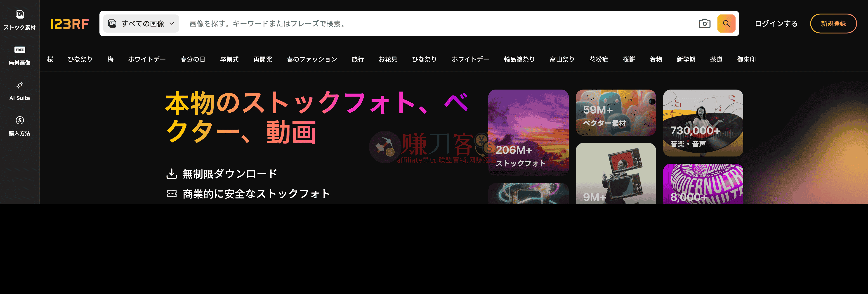The height and width of the screenshot is (294, 868).
Task: Open the 59M+ ベクター素材 thumbnail
Action: tap(615, 113)
